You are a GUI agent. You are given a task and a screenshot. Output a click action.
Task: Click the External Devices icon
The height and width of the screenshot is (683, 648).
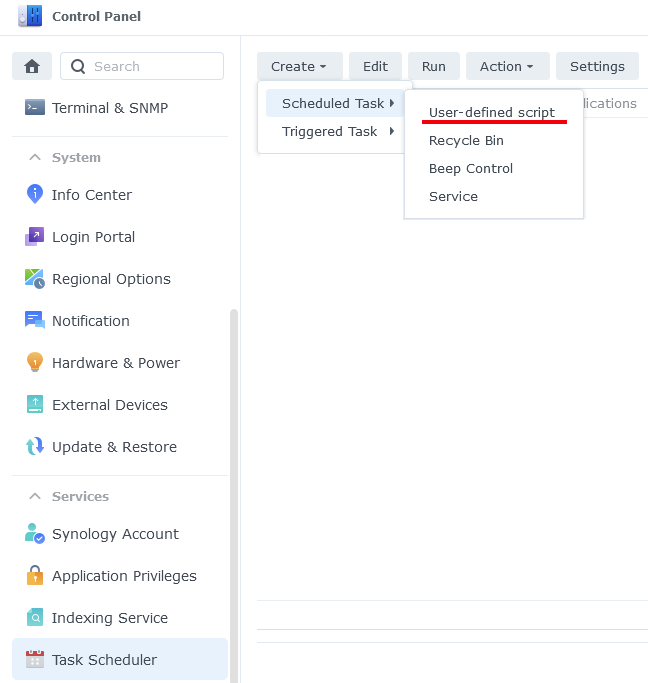(x=35, y=405)
